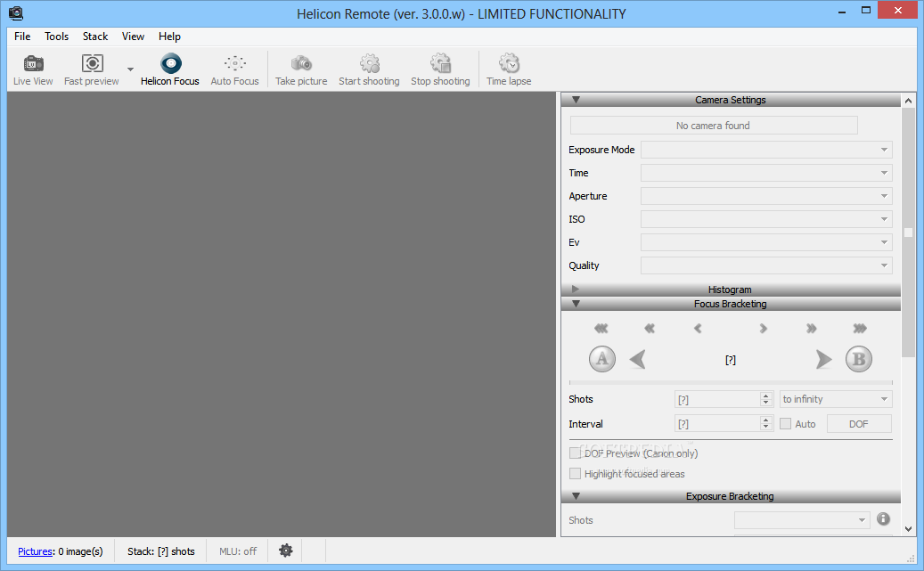Enable Highlight focused areas checkbox
The height and width of the screenshot is (571, 924).
pos(575,474)
